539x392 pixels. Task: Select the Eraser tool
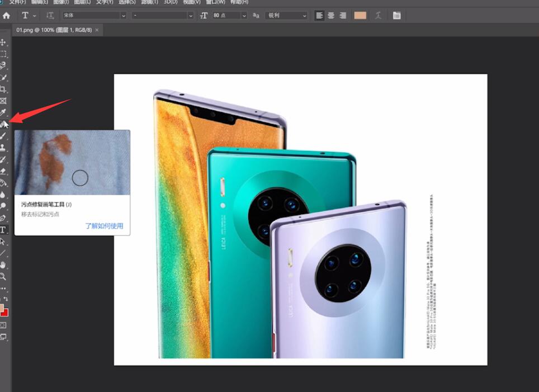click(x=3, y=171)
